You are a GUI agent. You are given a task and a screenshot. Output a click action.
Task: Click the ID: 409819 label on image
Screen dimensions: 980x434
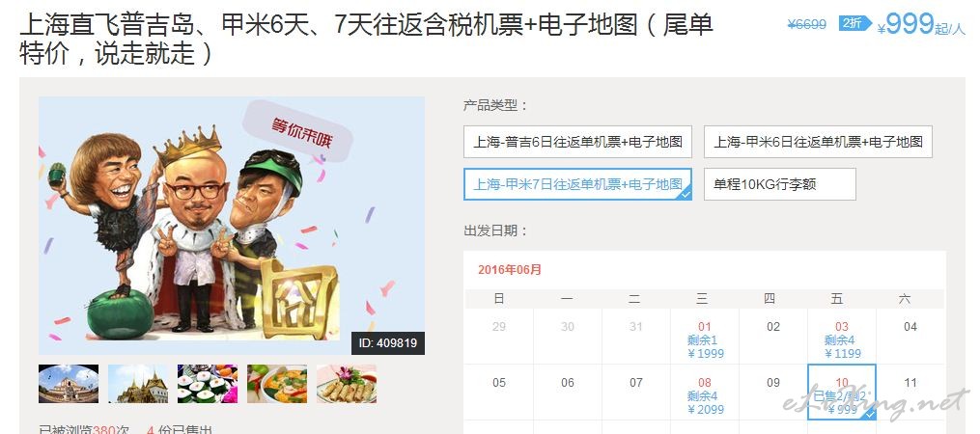tap(387, 342)
